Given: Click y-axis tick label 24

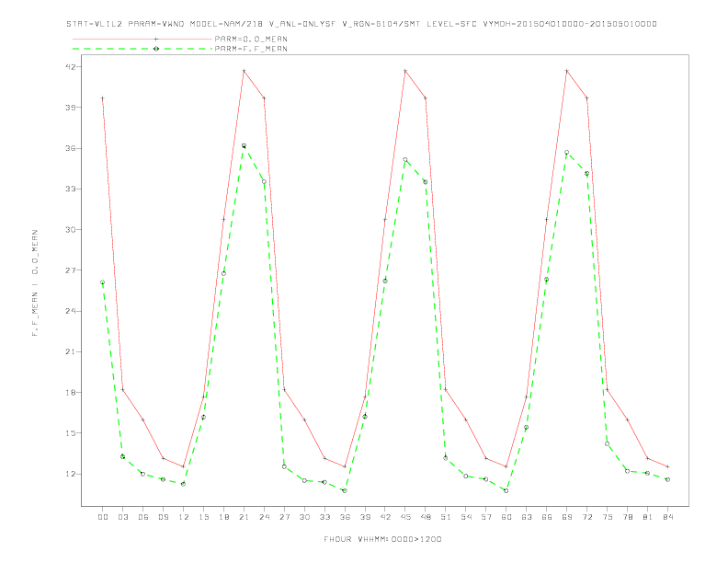Looking at the screenshot, I should click(x=71, y=311).
